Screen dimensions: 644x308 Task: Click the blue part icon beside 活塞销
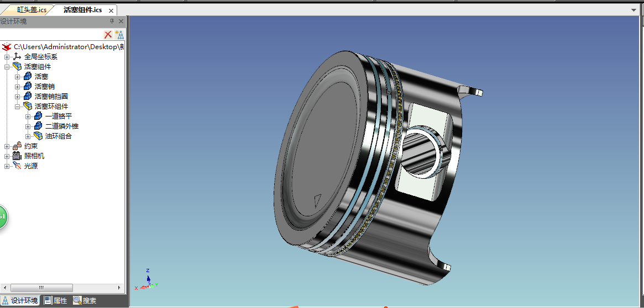[x=28, y=86]
